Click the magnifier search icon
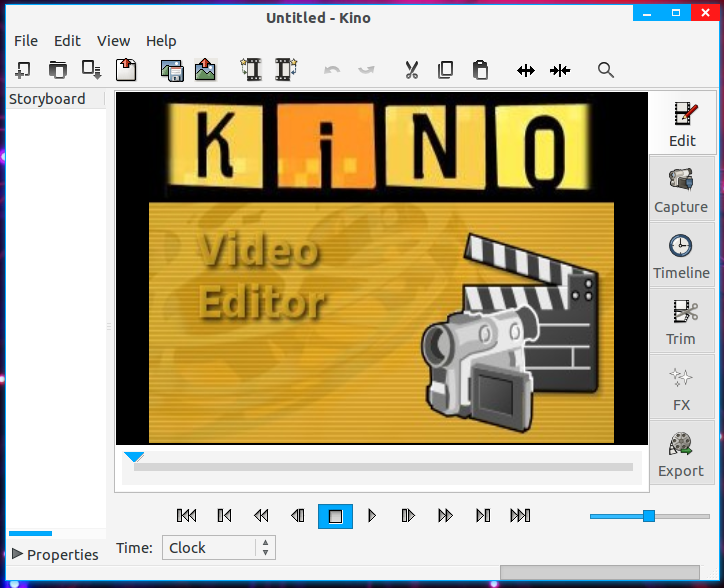Viewport: 724px width, 588px height. coord(606,70)
